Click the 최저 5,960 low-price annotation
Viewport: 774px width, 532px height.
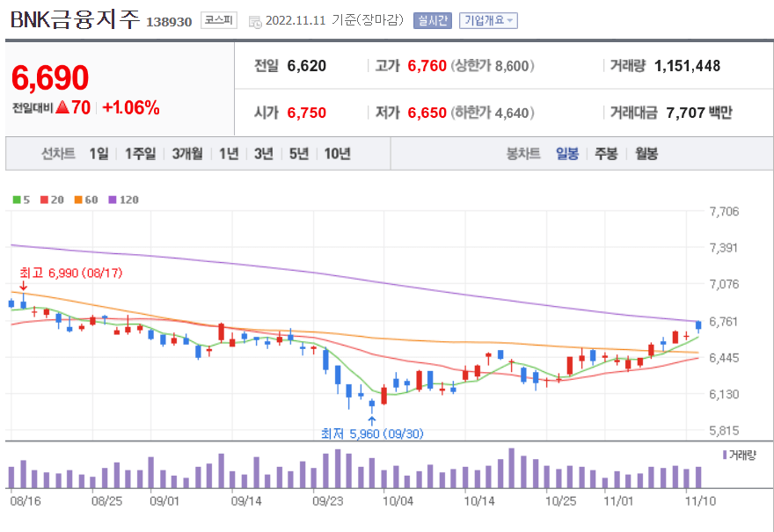click(370, 433)
